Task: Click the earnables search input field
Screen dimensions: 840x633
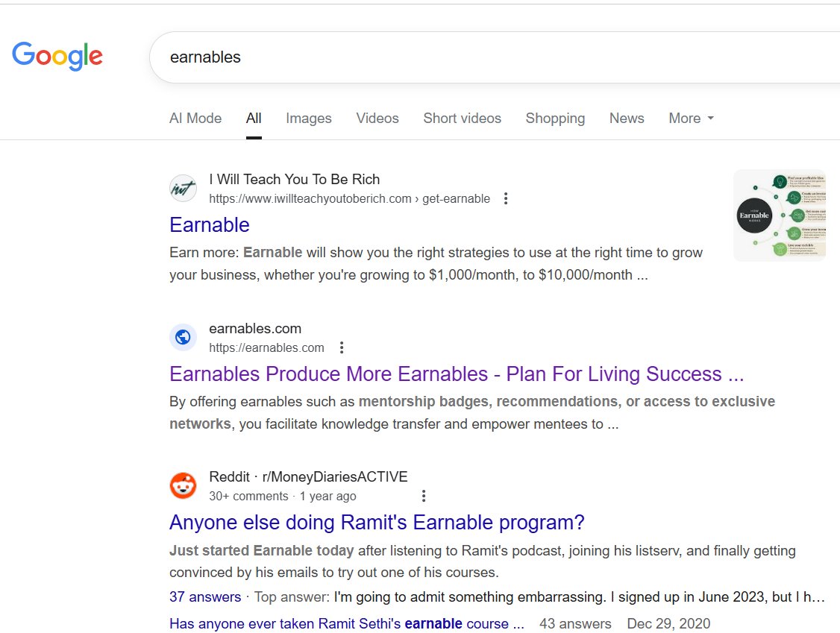Action: (495, 57)
